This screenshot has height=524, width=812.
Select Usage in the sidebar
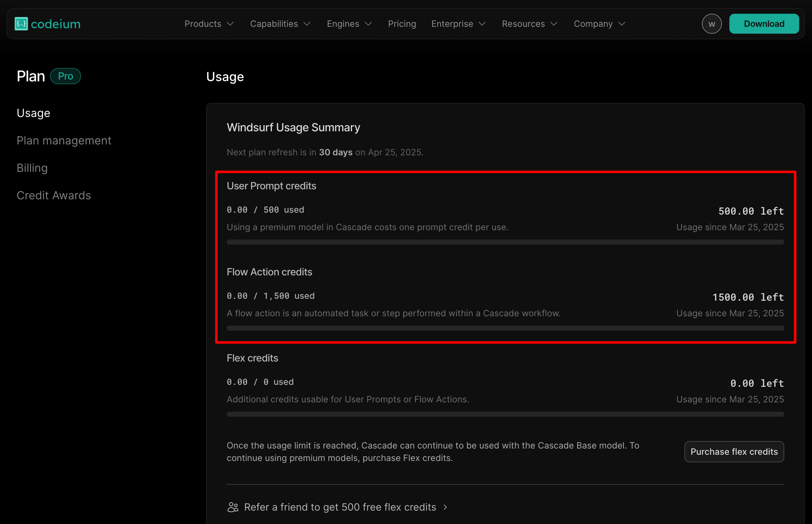(33, 113)
